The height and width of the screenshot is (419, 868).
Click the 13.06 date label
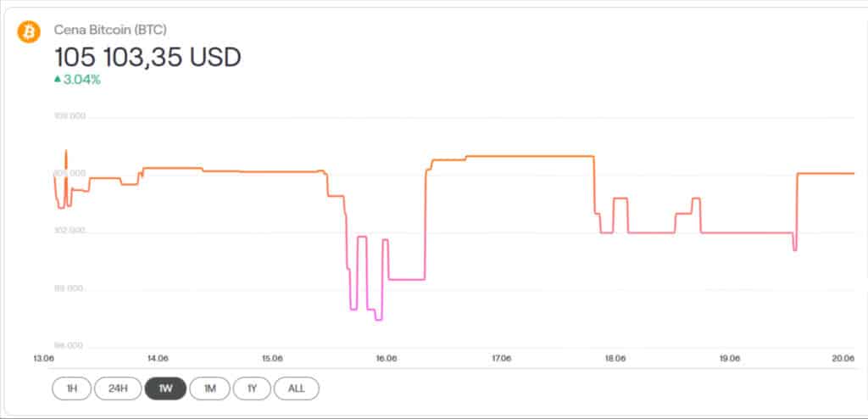[43, 359]
